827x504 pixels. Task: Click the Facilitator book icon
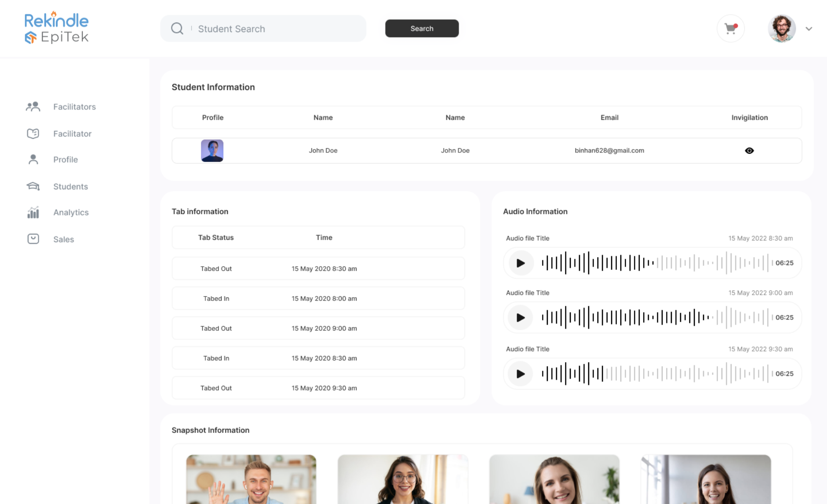pos(33,134)
